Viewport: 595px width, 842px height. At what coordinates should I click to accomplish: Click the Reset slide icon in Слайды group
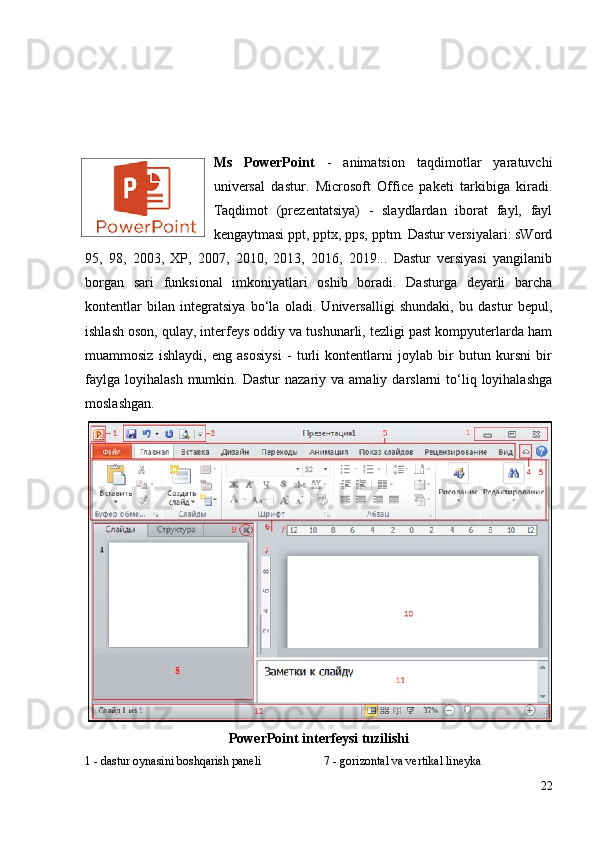pos(206,485)
